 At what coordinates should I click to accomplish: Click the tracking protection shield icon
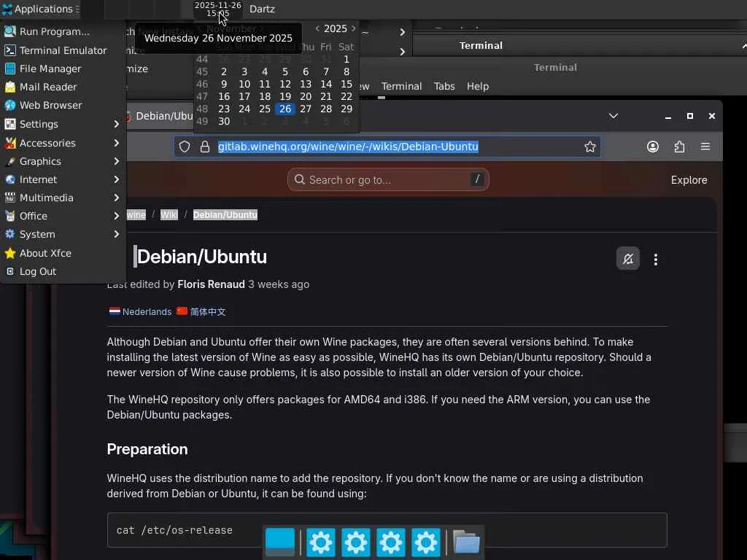click(185, 147)
